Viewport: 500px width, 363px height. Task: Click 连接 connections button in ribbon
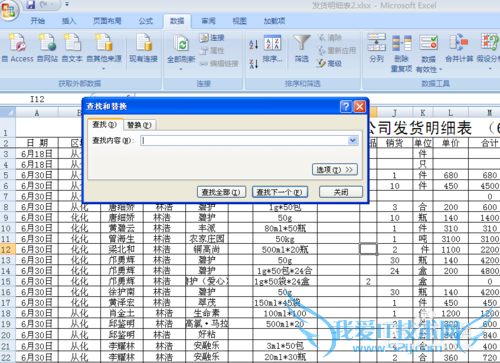212,38
